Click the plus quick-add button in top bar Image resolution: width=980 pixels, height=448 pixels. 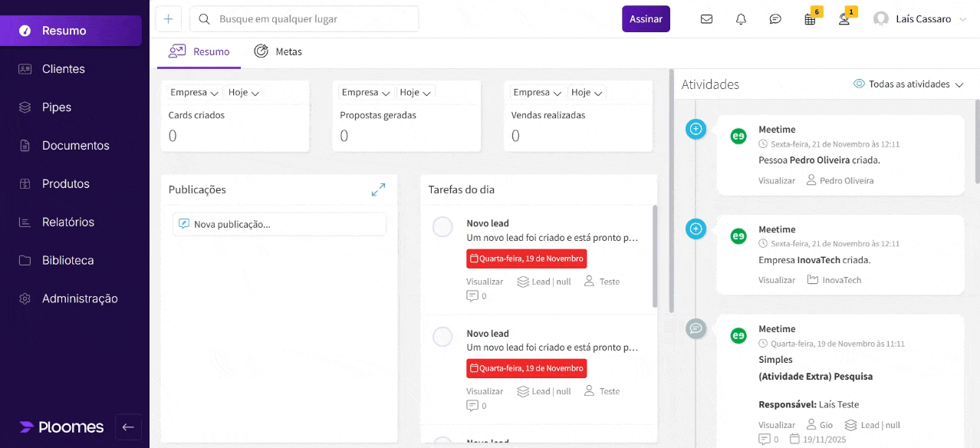point(169,19)
